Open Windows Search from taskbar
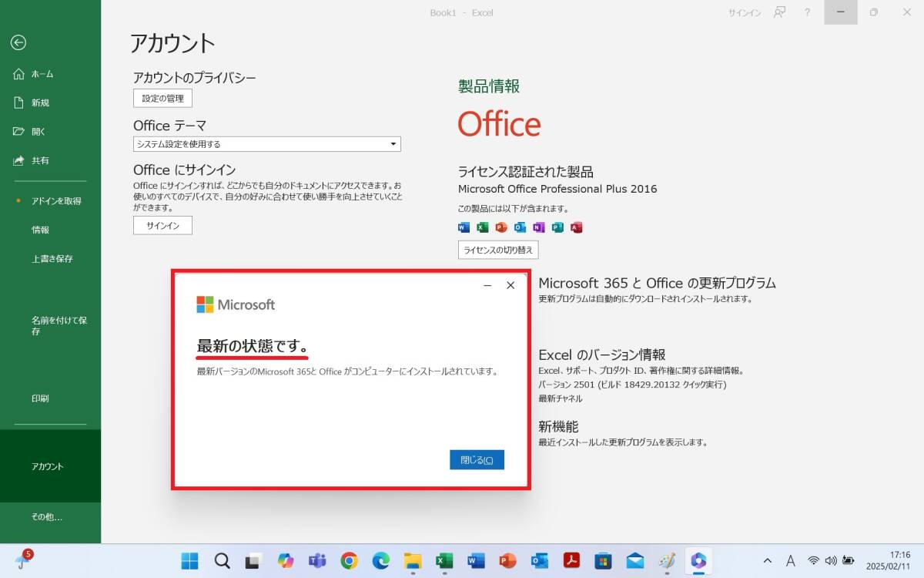 tap(223, 561)
